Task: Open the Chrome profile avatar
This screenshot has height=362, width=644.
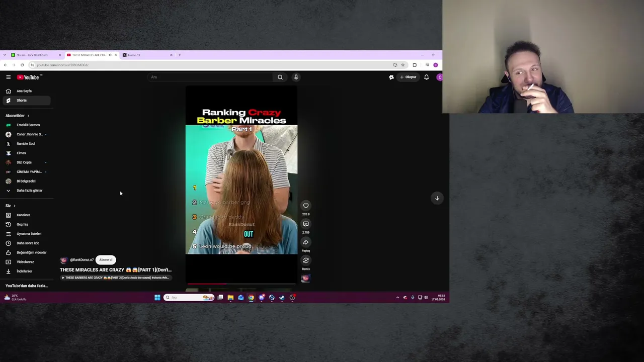Action: [436, 65]
